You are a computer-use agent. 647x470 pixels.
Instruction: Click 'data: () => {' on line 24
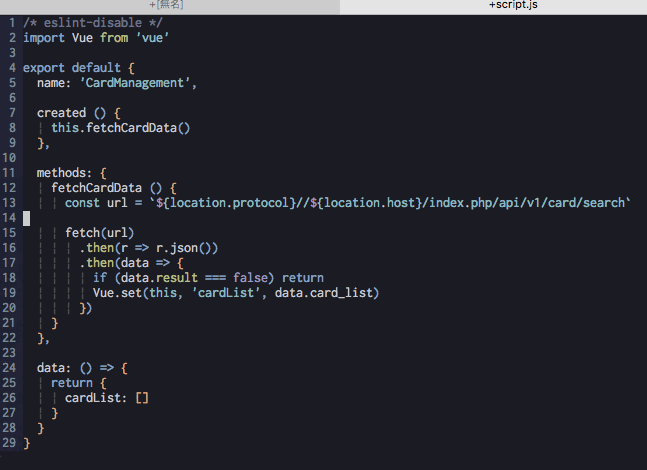(x=82, y=368)
